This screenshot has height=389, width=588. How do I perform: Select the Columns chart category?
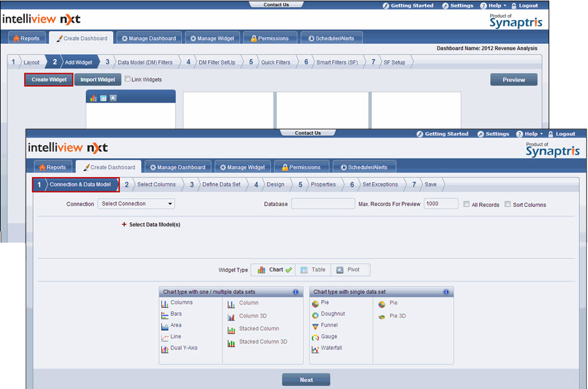[177, 303]
